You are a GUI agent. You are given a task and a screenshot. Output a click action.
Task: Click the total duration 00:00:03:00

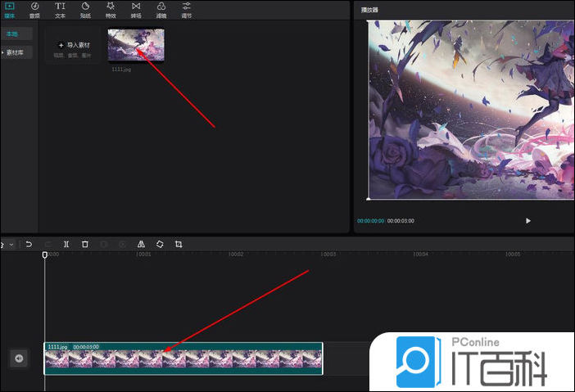tap(401, 221)
